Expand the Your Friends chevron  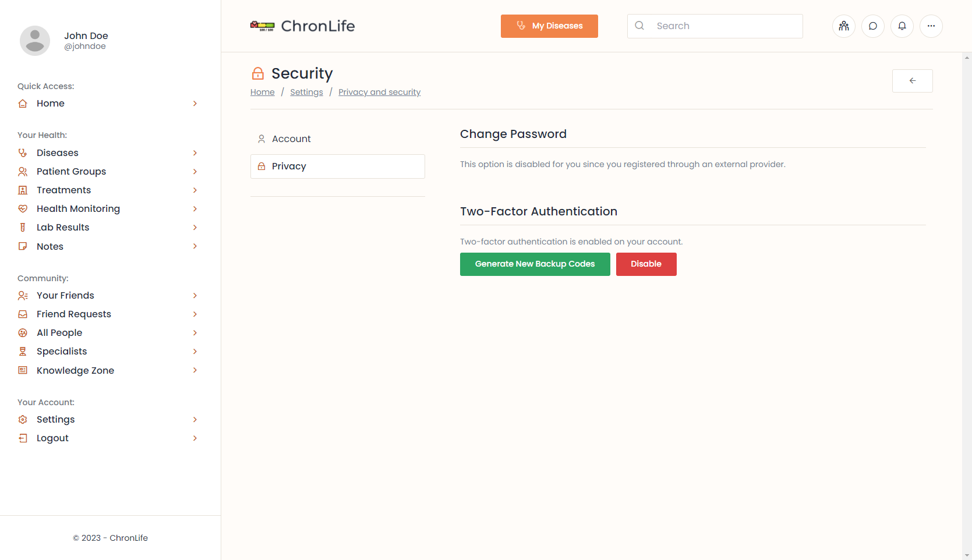click(x=195, y=296)
